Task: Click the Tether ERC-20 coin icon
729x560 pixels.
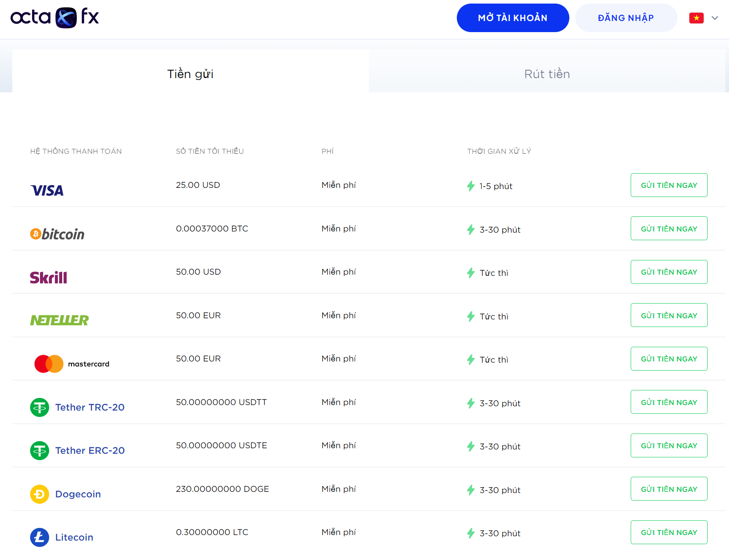Action: click(x=40, y=451)
